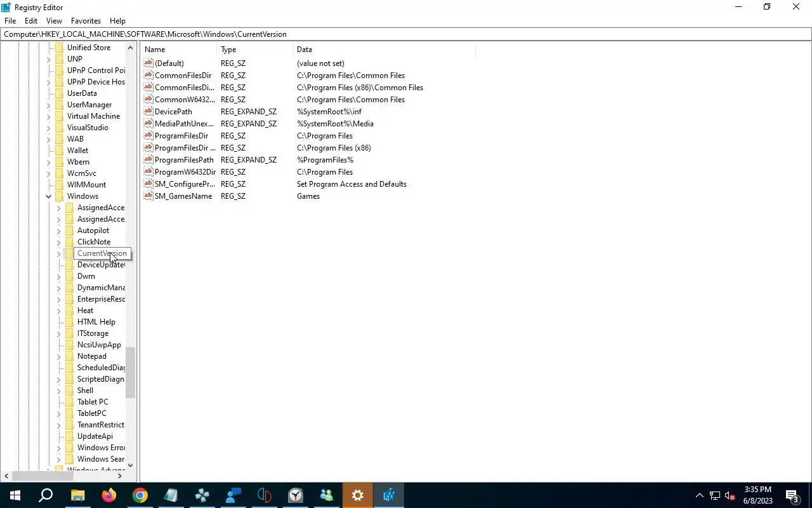This screenshot has width=812, height=508.
Task: Click the Registry Editor taskbar icon
Action: click(x=388, y=495)
